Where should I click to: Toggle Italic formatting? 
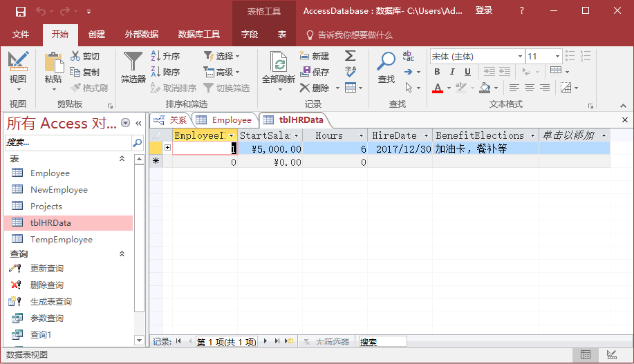pyautogui.click(x=452, y=72)
